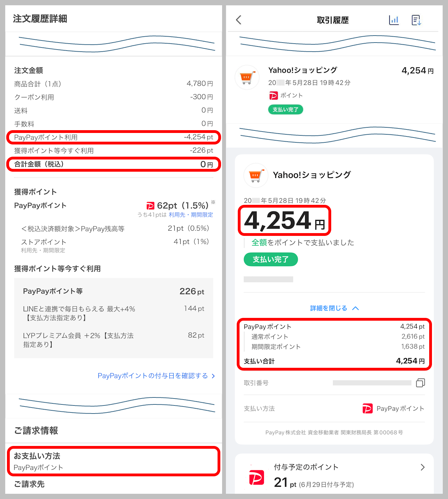
Task: Tap the ストアポイント 41pt row
Action: click(115, 245)
